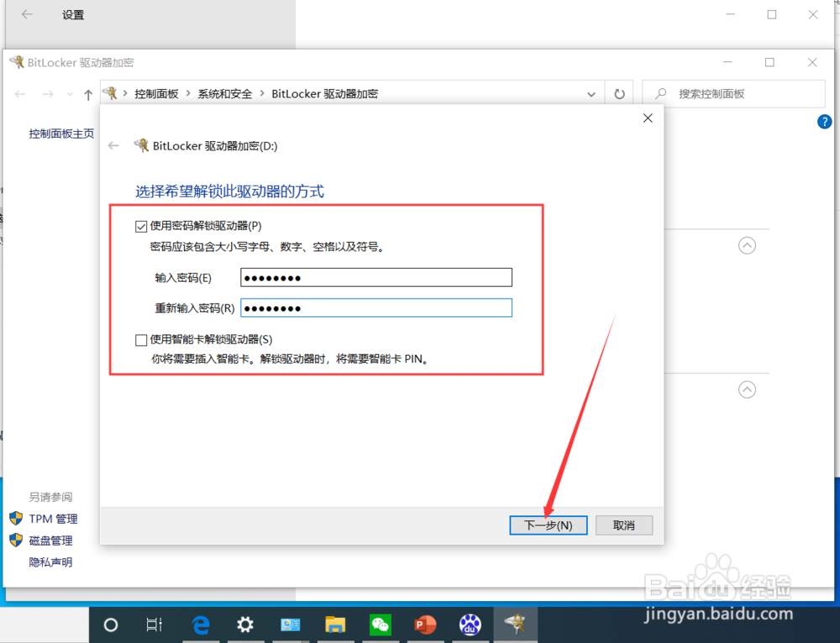The height and width of the screenshot is (643, 840).
Task: Maximize the BitLocker control panel window
Action: click(769, 62)
